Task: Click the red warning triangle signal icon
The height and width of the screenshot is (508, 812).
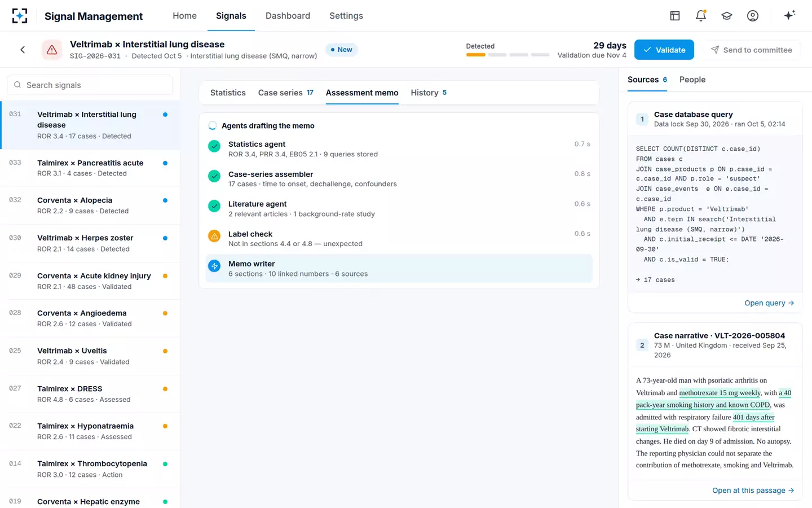Action: click(x=52, y=50)
